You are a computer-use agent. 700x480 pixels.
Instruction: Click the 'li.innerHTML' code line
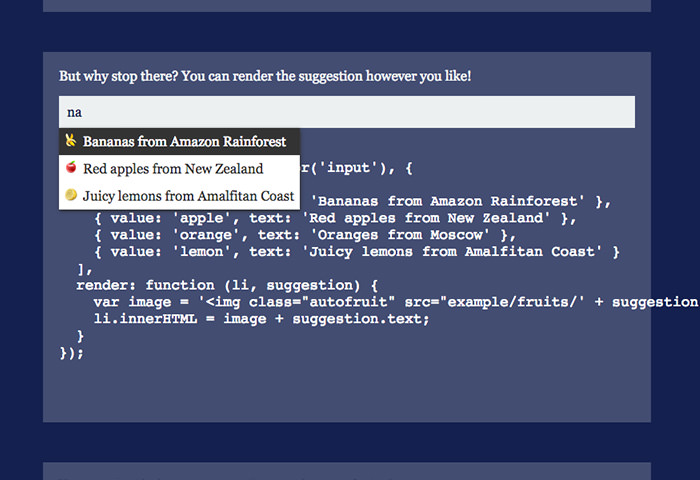point(261,319)
